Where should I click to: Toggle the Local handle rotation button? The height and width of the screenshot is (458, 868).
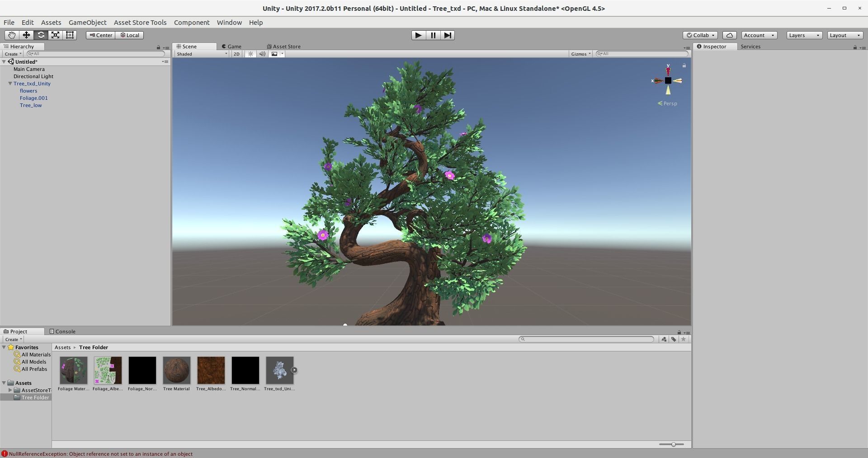(130, 35)
